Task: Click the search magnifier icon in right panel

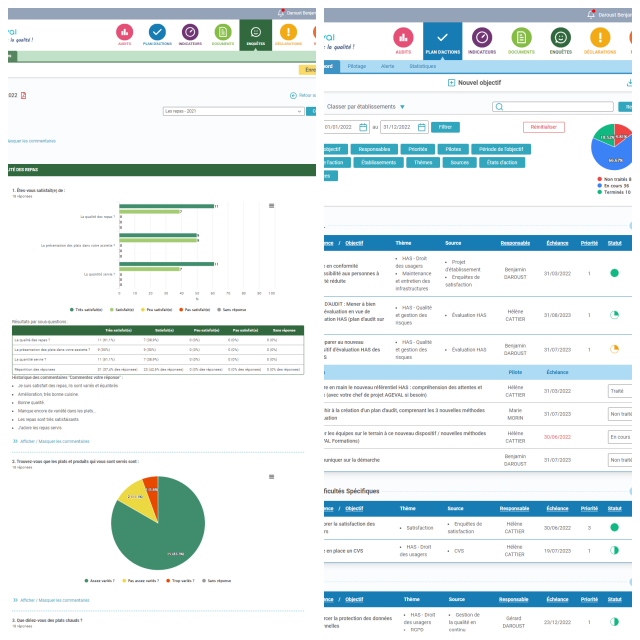Action: [499, 107]
